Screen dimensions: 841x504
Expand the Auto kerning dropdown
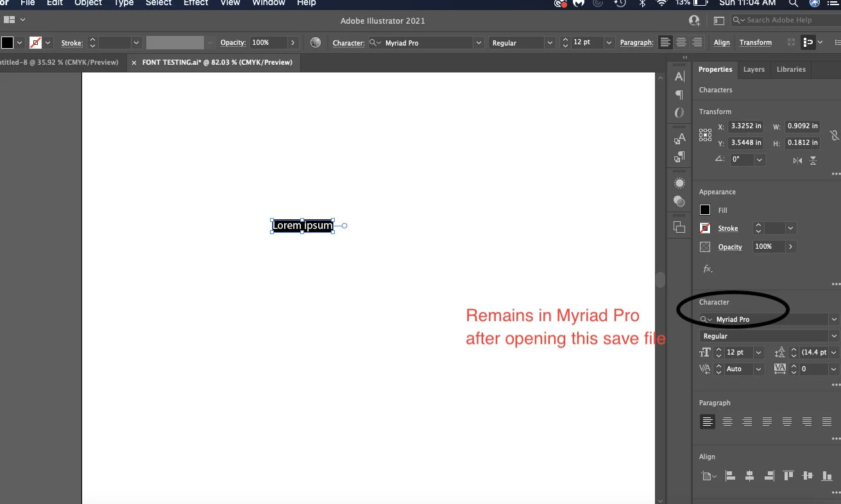760,369
